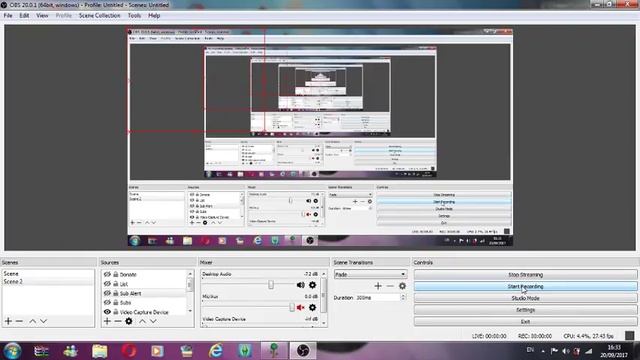This screenshot has height=360, width=640.
Task: Open the View menu
Action: pyautogui.click(x=42, y=16)
